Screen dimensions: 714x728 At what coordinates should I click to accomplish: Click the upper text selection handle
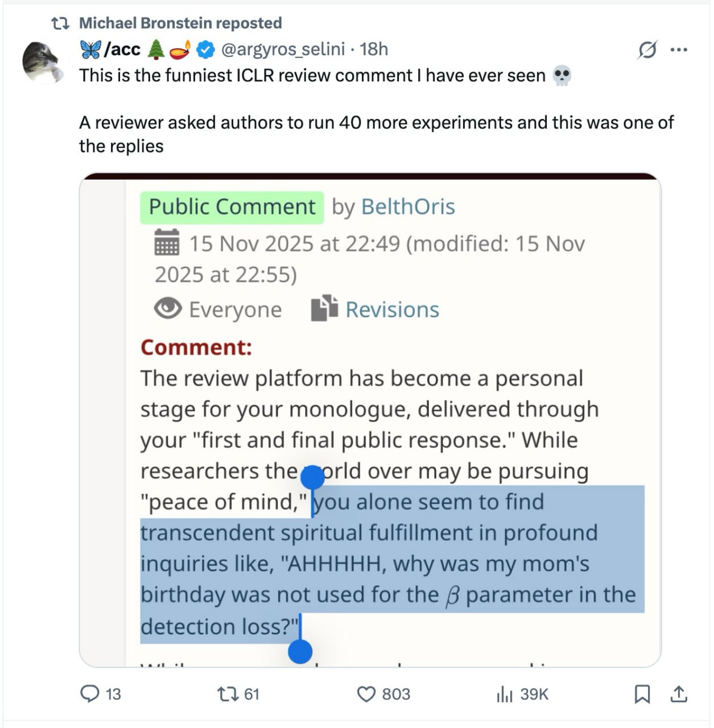pos(312,477)
